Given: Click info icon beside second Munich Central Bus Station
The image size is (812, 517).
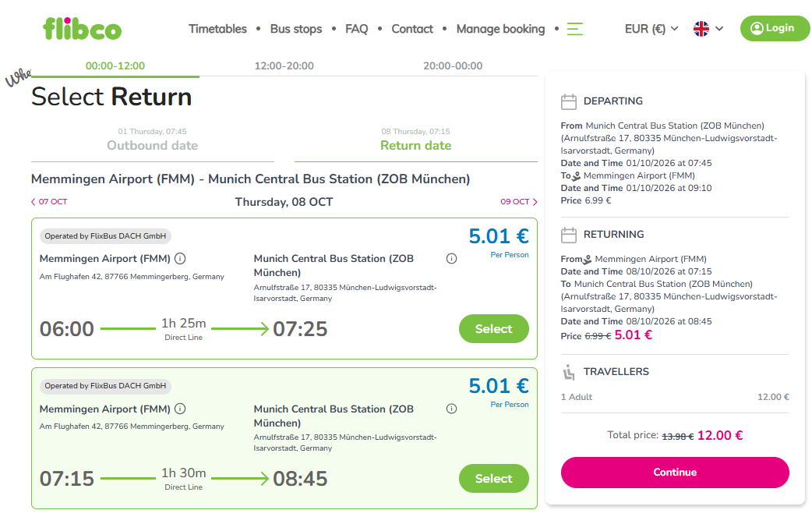Looking at the screenshot, I should point(451,409).
